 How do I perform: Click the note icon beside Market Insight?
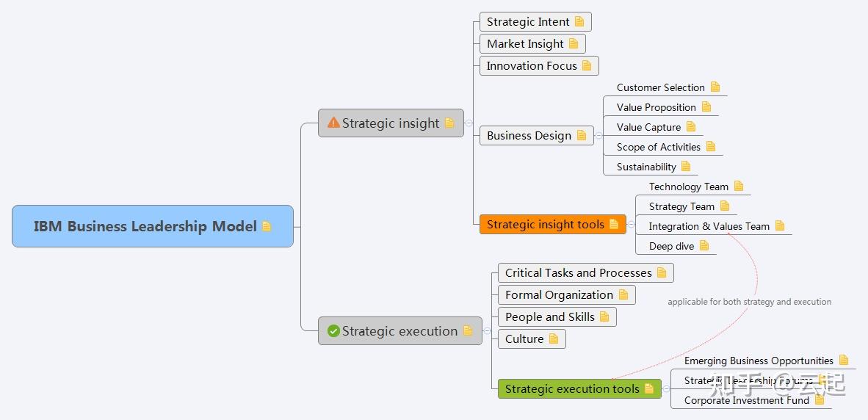click(574, 44)
